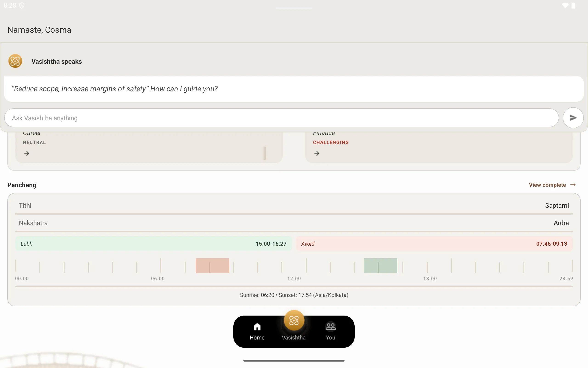Click the '18:00' timeline label
The height and width of the screenshot is (368, 588).
click(x=430, y=279)
